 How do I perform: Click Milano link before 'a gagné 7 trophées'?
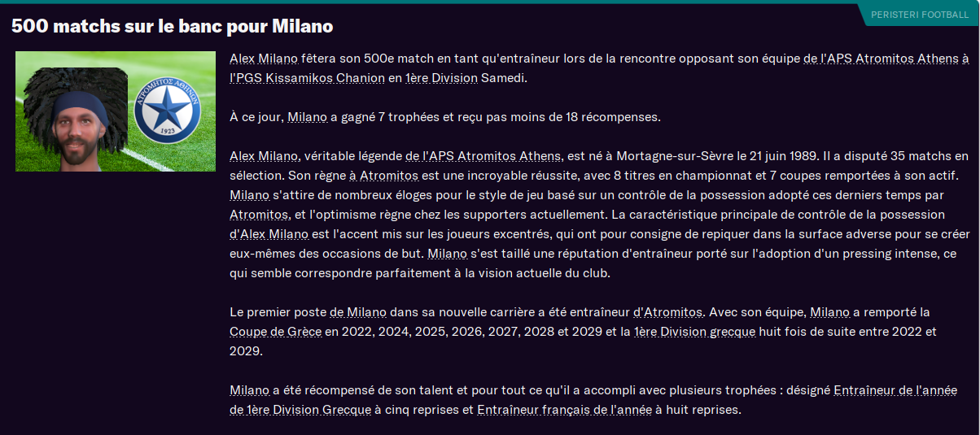click(x=307, y=116)
